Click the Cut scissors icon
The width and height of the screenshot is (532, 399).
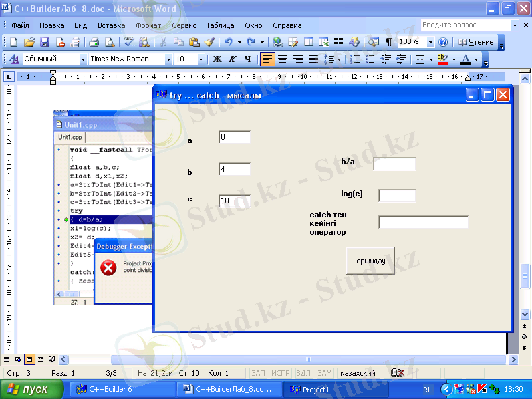[x=163, y=42]
